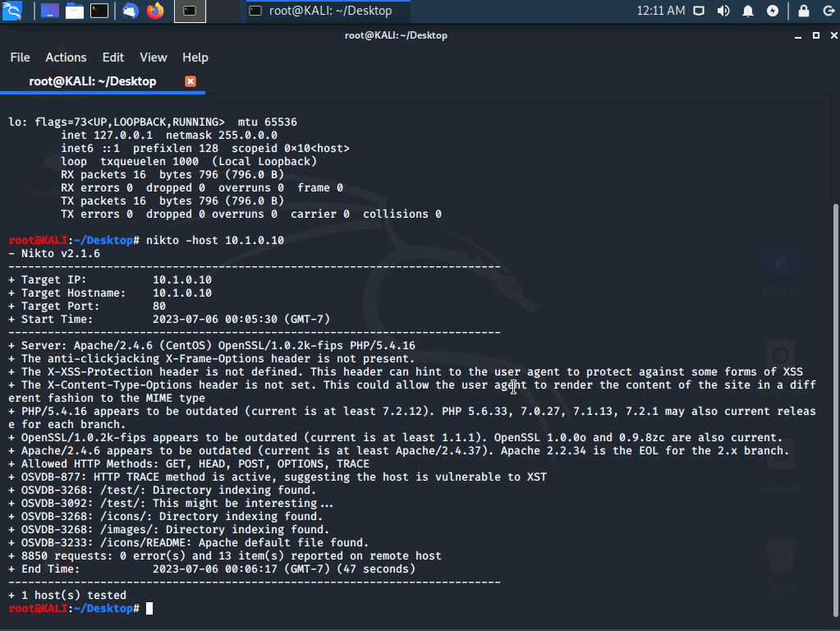Open the Actions menu
Image resolution: width=840 pixels, height=631 pixels.
(x=66, y=58)
